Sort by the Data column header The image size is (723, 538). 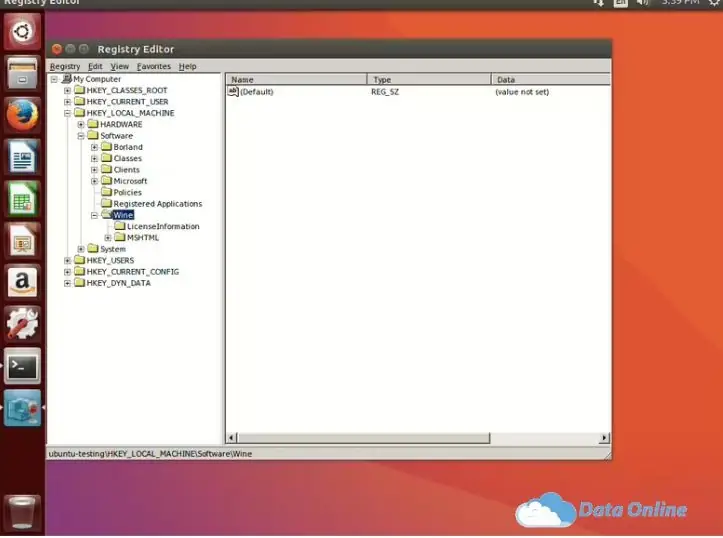[x=551, y=79]
